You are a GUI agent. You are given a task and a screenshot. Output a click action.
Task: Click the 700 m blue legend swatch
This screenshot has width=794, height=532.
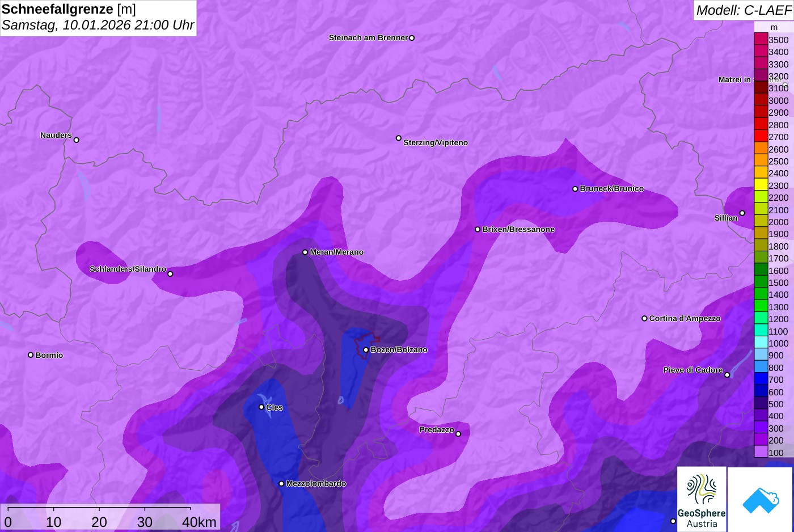coord(761,379)
